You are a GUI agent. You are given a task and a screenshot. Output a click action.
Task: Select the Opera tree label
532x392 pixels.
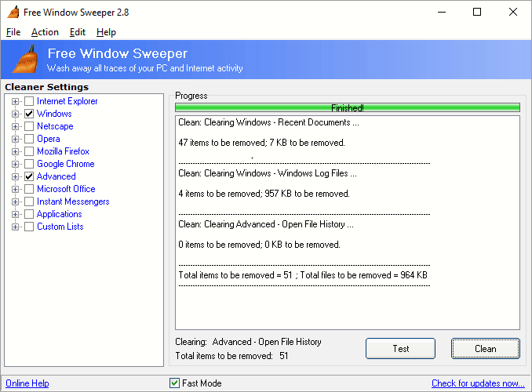point(49,139)
